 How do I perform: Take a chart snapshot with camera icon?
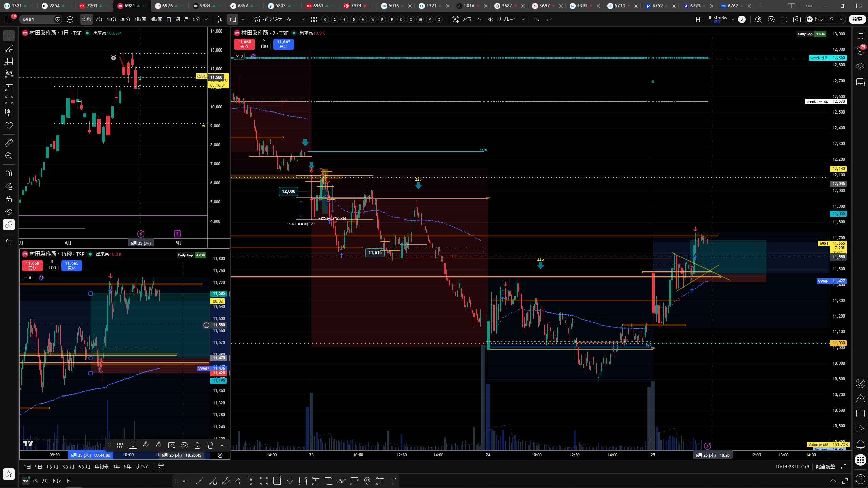[x=797, y=19]
